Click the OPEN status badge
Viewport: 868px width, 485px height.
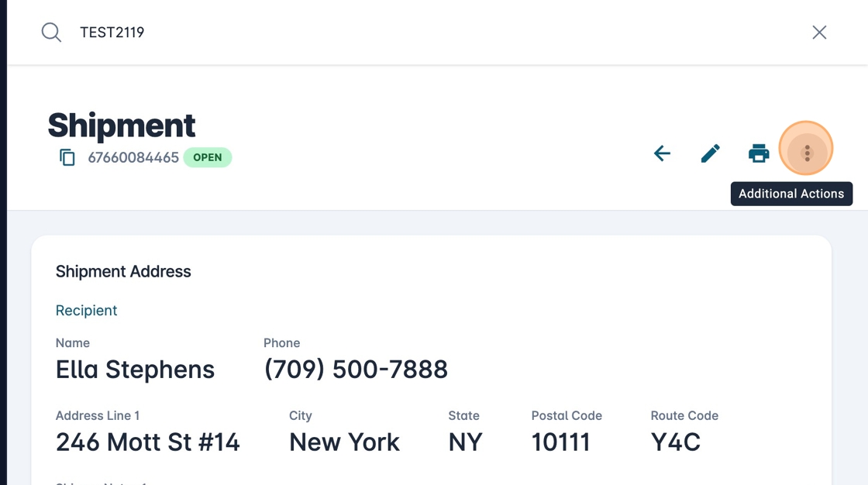coord(208,157)
